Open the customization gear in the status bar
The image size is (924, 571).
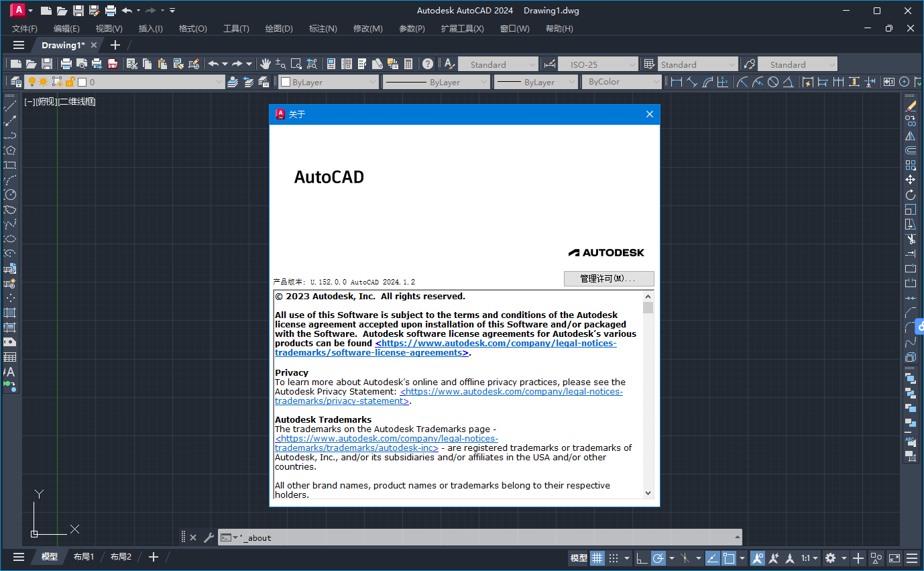coord(831,558)
